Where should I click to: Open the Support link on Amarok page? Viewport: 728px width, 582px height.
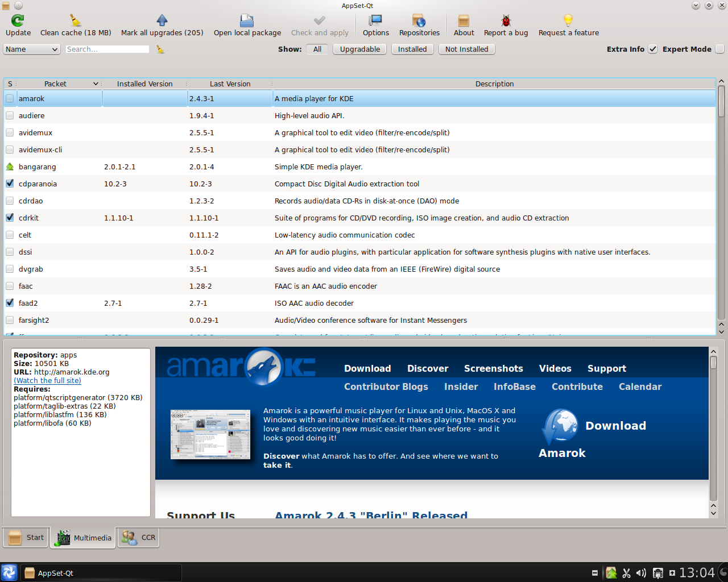click(606, 368)
